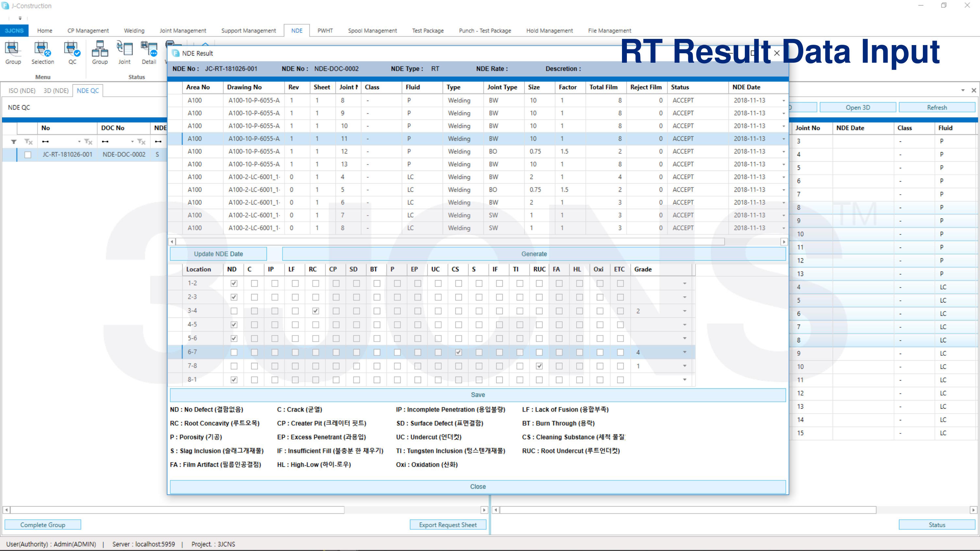This screenshot has width=980, height=551.
Task: Click the Generate button
Action: 534,254
